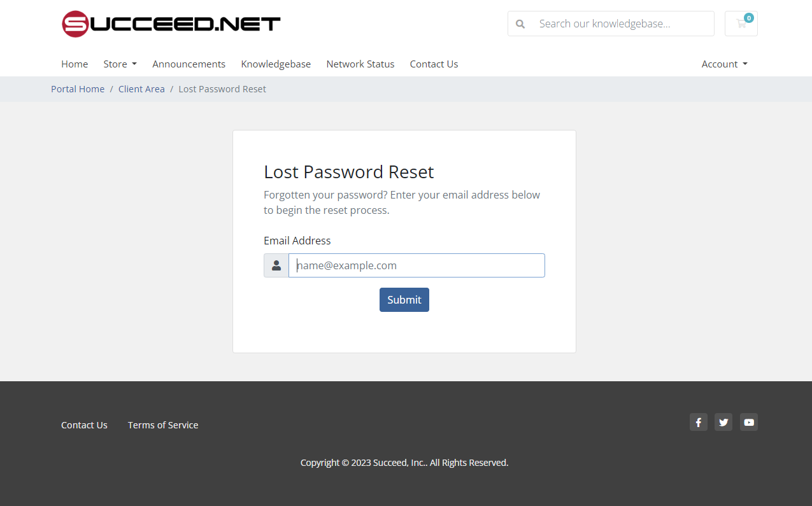Viewport: 812px width, 506px height.
Task: Open the Announcements menu item
Action: tap(189, 64)
